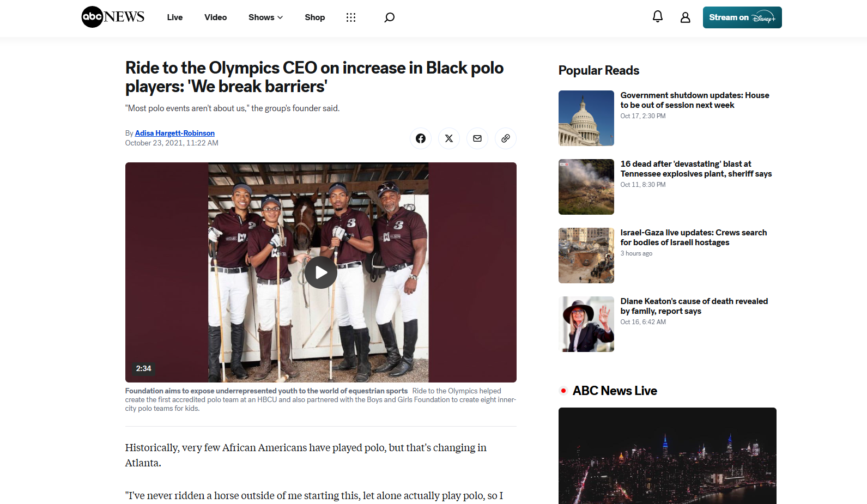Play the polo team video

pos(320,272)
